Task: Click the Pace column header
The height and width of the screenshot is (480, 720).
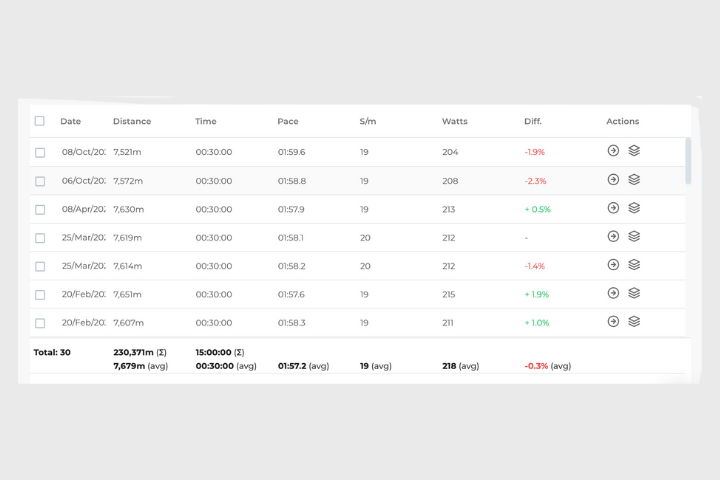Action: coord(288,122)
